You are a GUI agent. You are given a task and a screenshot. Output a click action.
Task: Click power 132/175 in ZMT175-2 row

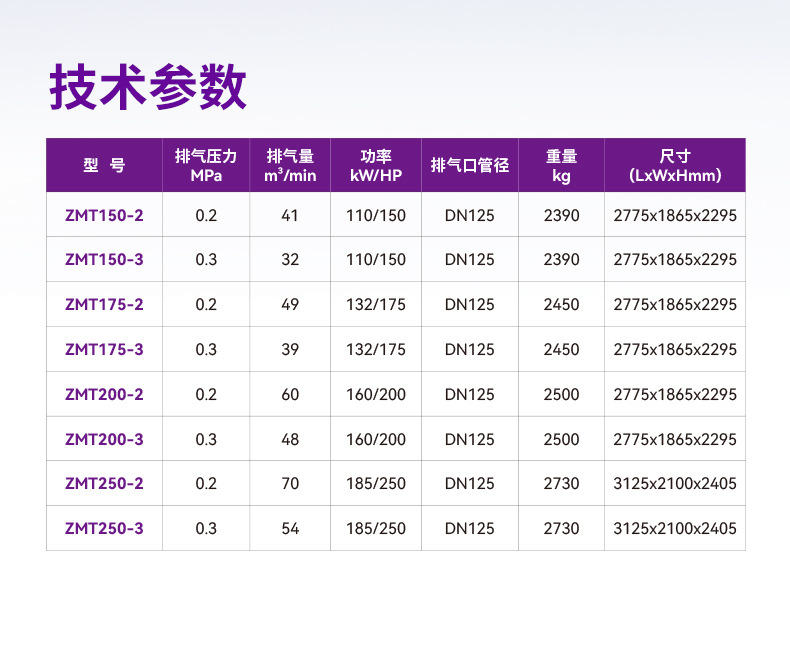[x=376, y=304]
